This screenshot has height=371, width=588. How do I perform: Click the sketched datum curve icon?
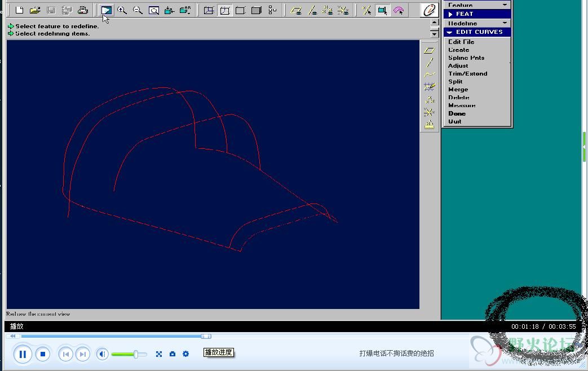coord(430,87)
